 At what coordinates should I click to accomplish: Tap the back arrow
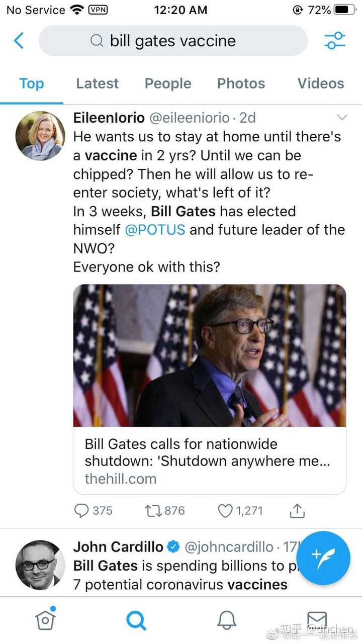(19, 41)
